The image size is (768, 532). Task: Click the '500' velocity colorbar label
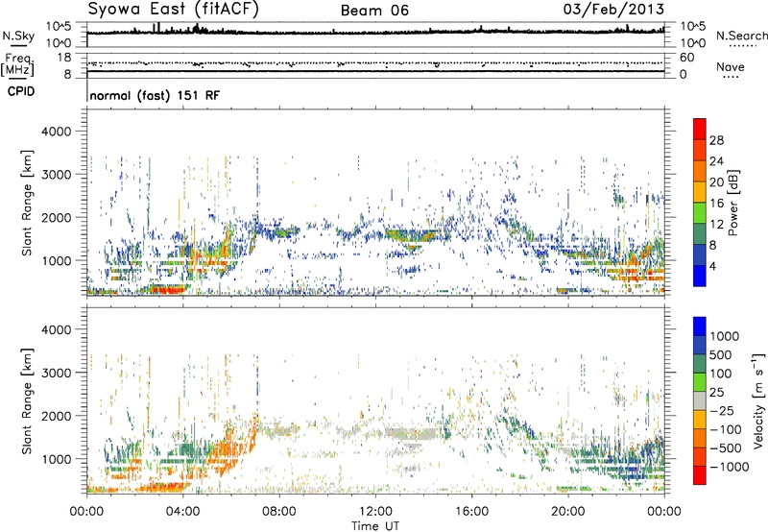click(x=721, y=354)
